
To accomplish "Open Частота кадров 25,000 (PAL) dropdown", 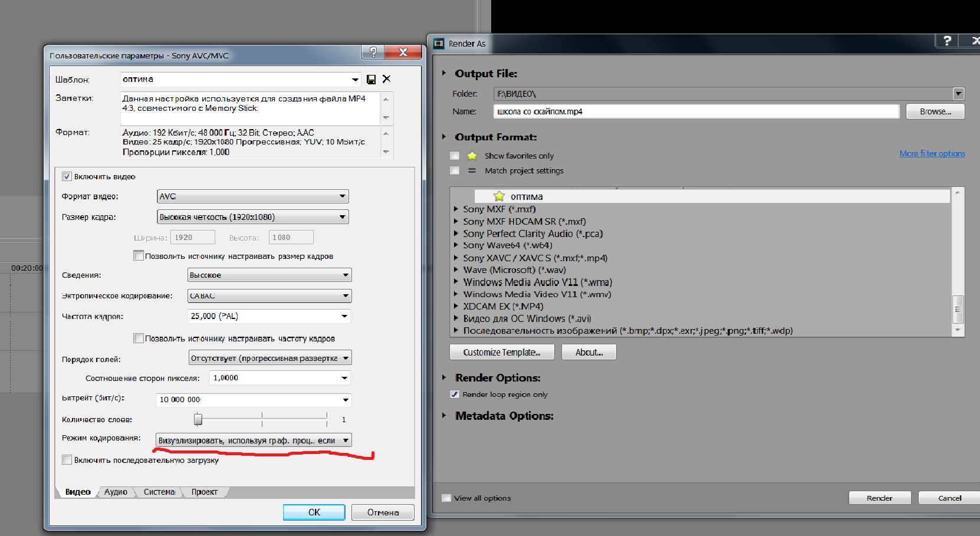I will (x=344, y=317).
